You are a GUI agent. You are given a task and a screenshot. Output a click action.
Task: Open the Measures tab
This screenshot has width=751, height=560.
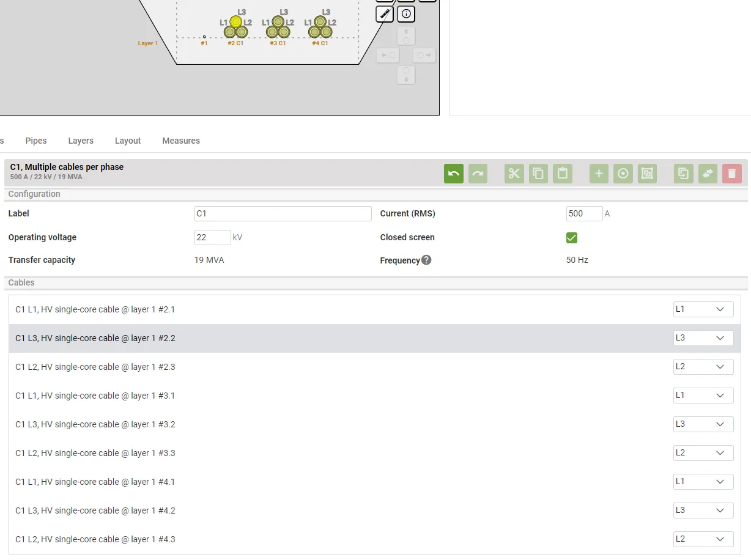coord(181,141)
